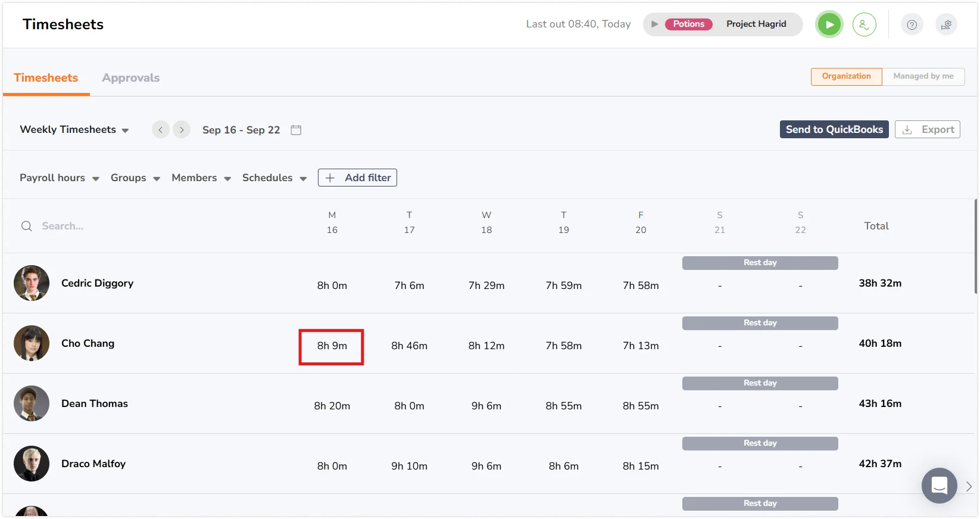This screenshot has height=519, width=980.
Task: Open the calendar date picker icon
Action: click(x=296, y=130)
